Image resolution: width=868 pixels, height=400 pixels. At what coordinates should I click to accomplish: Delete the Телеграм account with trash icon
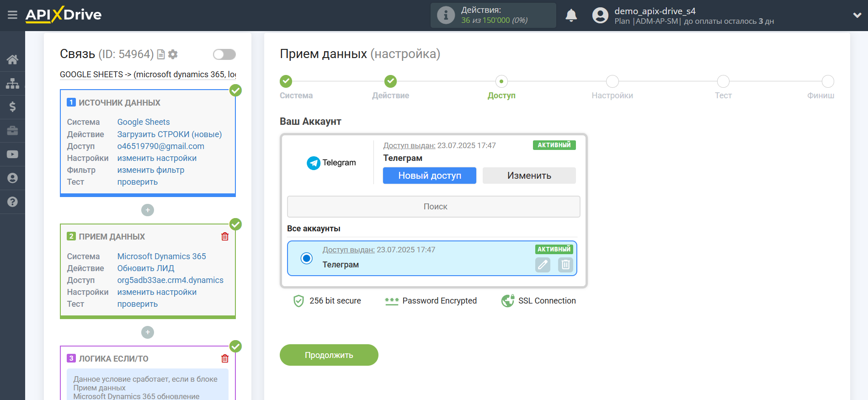coord(565,265)
